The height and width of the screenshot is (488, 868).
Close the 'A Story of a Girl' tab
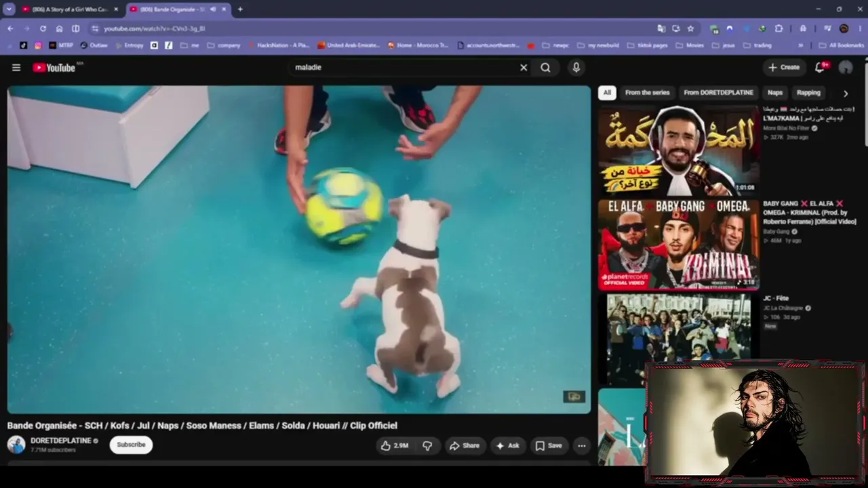[x=116, y=9]
